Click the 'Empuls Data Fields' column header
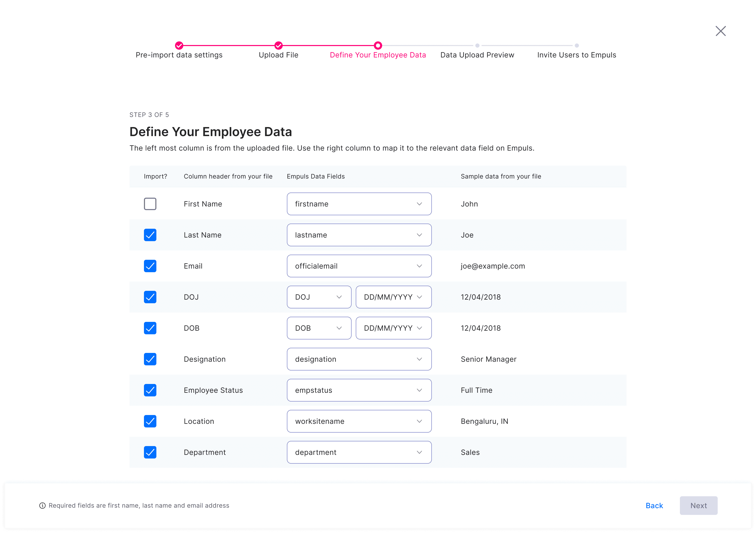This screenshot has width=756, height=533. pyautogui.click(x=316, y=176)
